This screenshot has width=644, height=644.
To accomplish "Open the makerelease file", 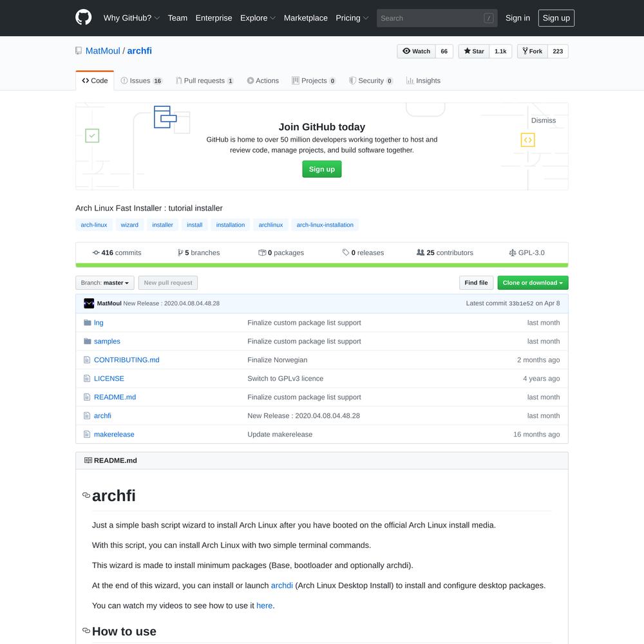I will pos(114,434).
